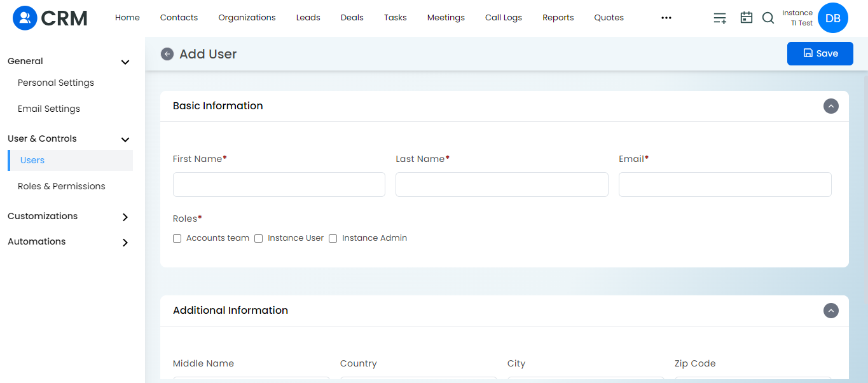Open Email Settings in sidebar
This screenshot has width=868, height=383.
click(x=49, y=109)
